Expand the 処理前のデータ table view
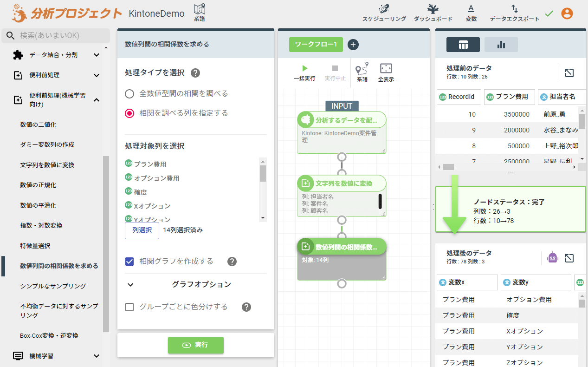Screen dimensions: 588x367 [x=569, y=72]
